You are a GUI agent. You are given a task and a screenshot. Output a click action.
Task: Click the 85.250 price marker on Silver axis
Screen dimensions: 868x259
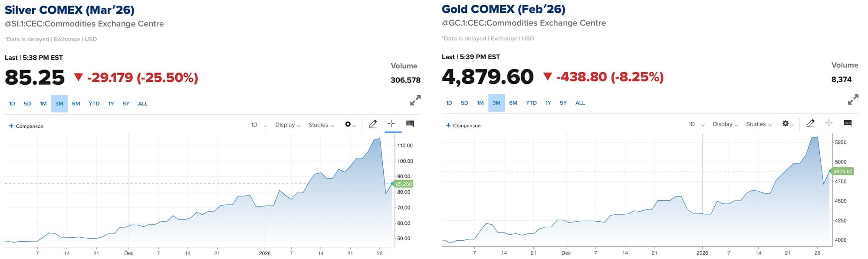pyautogui.click(x=404, y=184)
